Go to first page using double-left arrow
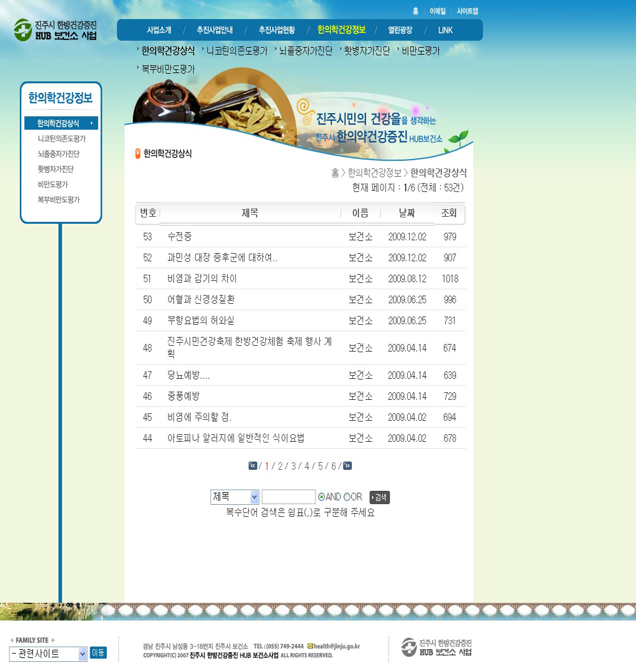This screenshot has width=636, height=672. 252,466
